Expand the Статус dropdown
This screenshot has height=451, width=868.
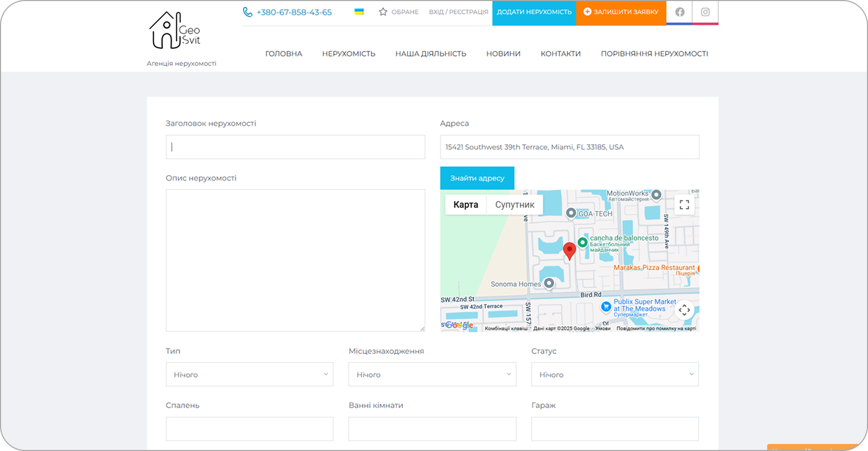(x=615, y=375)
